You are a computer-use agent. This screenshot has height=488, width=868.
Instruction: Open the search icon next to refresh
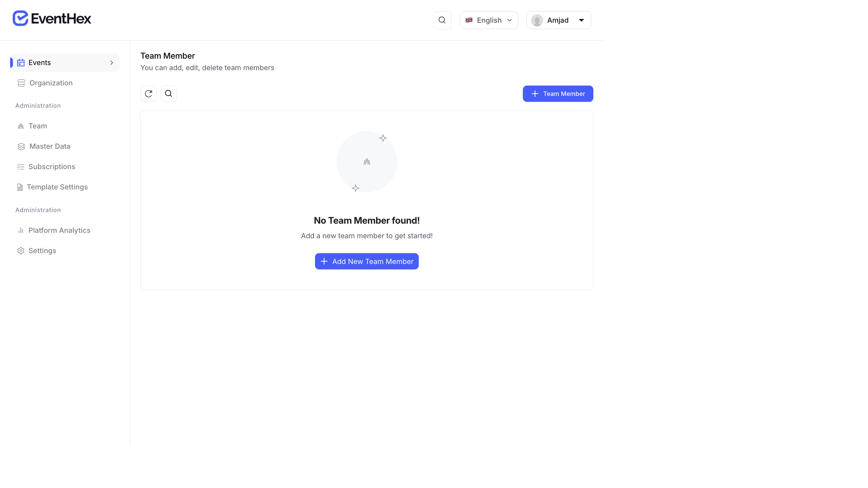169,94
